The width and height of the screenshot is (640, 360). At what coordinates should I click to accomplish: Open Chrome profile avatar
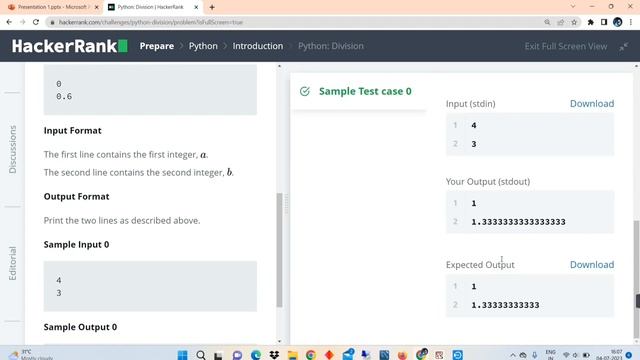click(x=618, y=22)
